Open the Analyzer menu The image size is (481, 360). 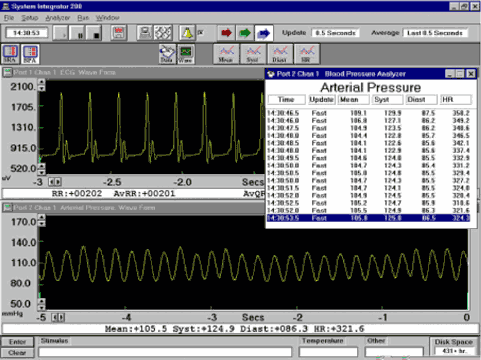(58, 18)
